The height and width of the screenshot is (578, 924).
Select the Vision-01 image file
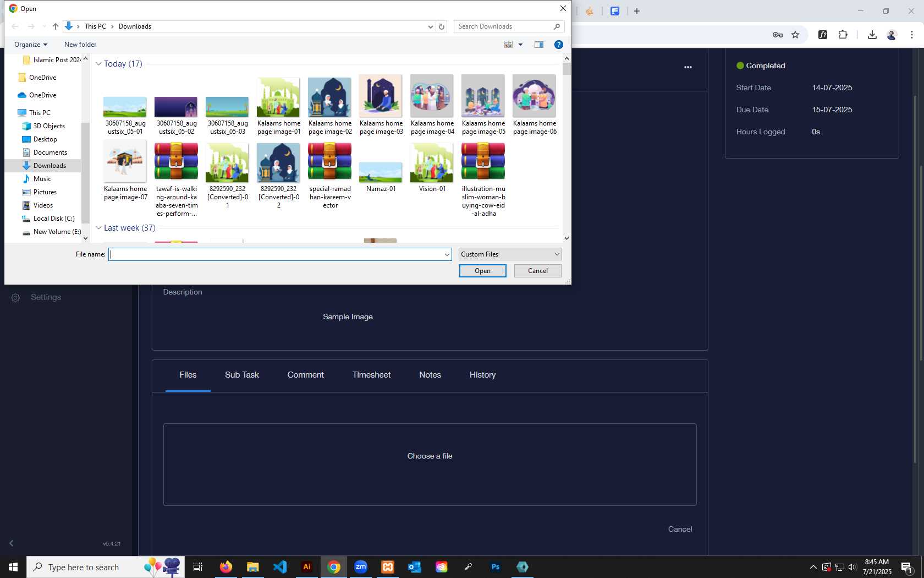pos(432,167)
